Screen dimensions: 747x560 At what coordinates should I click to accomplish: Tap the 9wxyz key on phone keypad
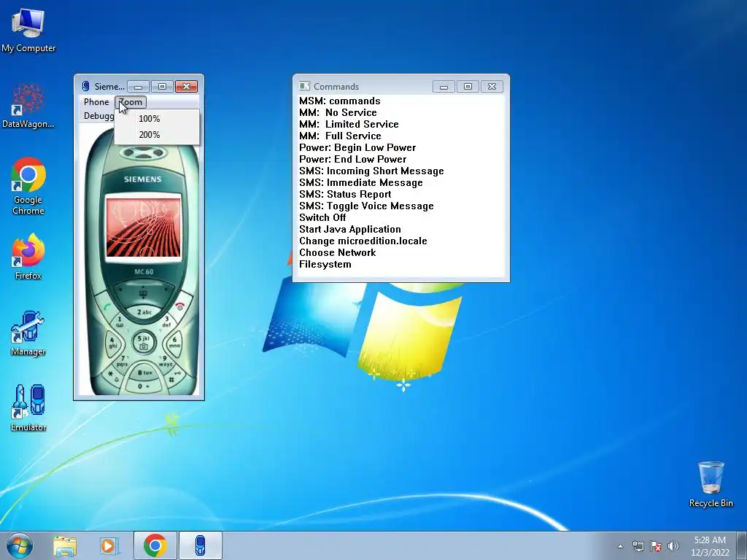166,362
